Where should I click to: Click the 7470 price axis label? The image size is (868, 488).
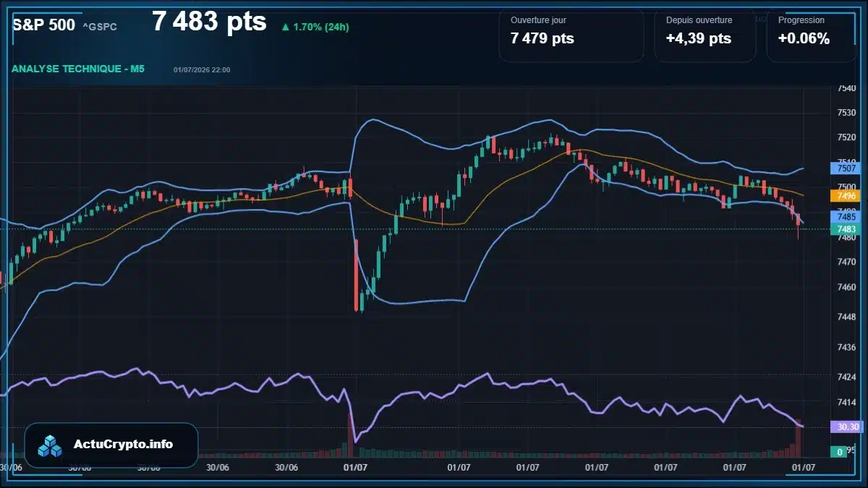pos(846,262)
